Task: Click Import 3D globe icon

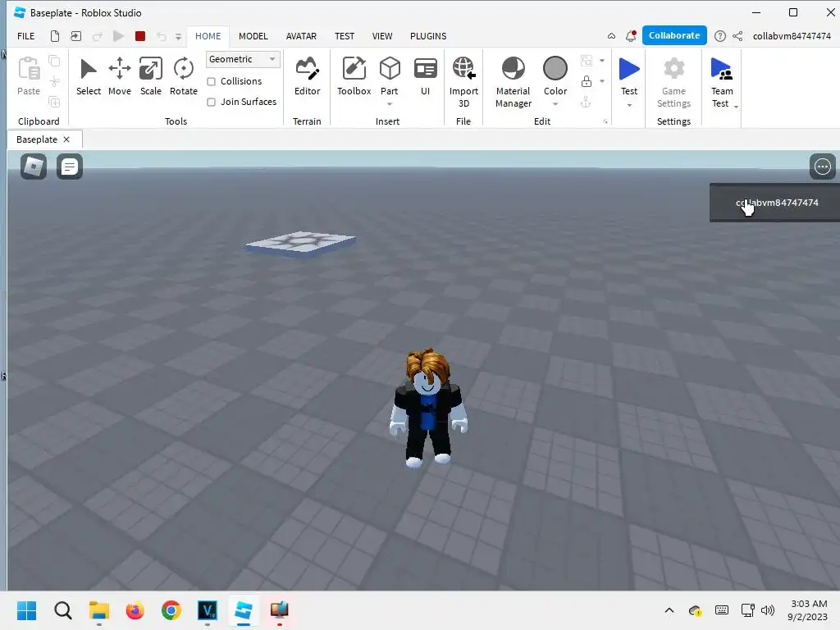Action: pyautogui.click(x=463, y=68)
